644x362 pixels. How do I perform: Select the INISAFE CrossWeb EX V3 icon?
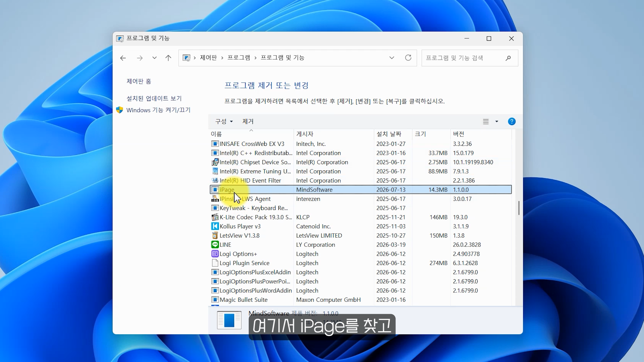(215, 144)
